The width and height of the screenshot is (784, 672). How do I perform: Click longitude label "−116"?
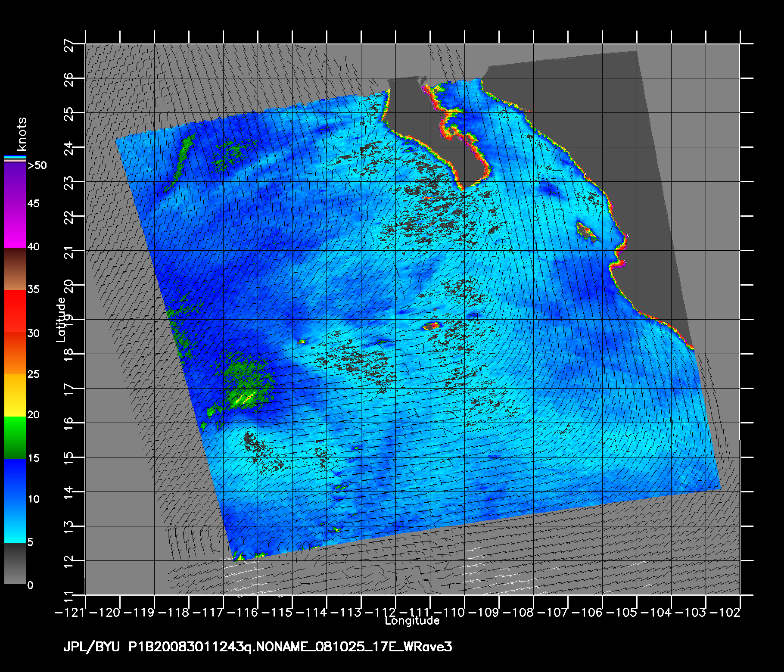pos(243,612)
